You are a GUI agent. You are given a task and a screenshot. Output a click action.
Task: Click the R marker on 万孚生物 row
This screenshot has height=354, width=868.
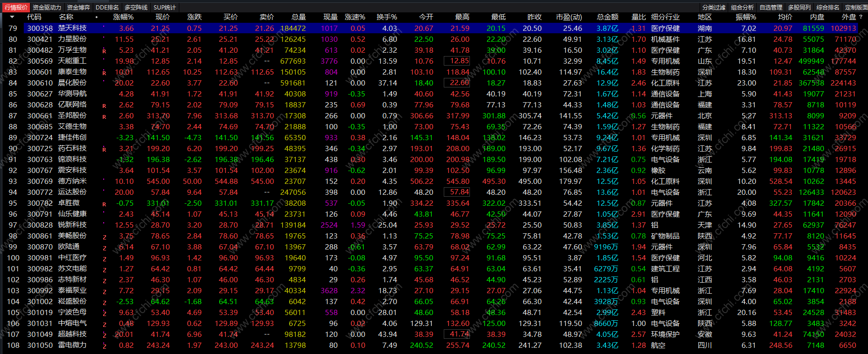[x=104, y=51]
